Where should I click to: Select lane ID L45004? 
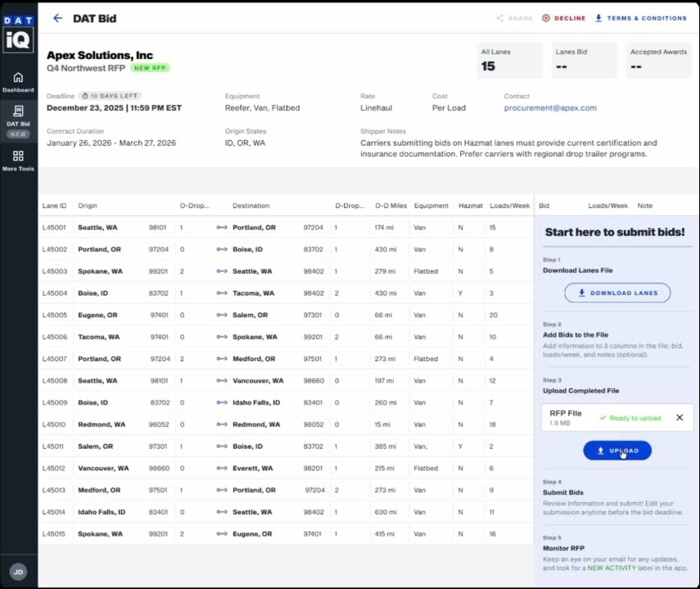coord(55,293)
